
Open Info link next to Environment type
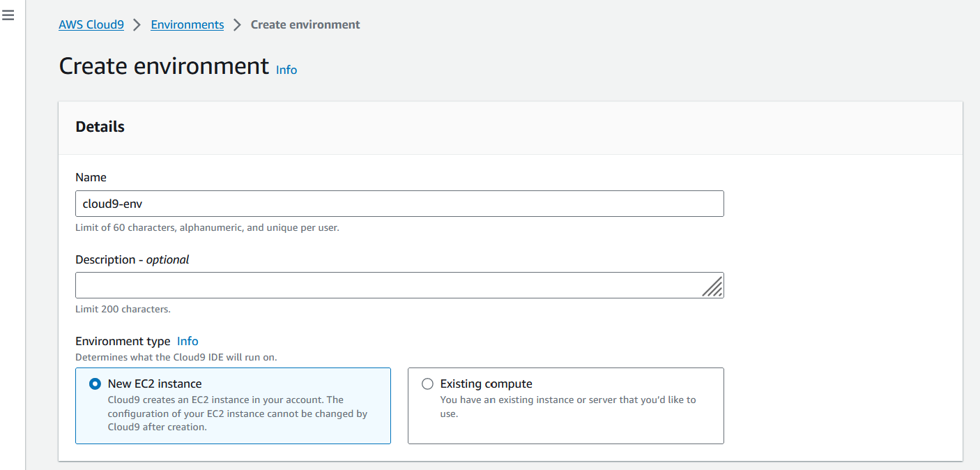click(187, 341)
